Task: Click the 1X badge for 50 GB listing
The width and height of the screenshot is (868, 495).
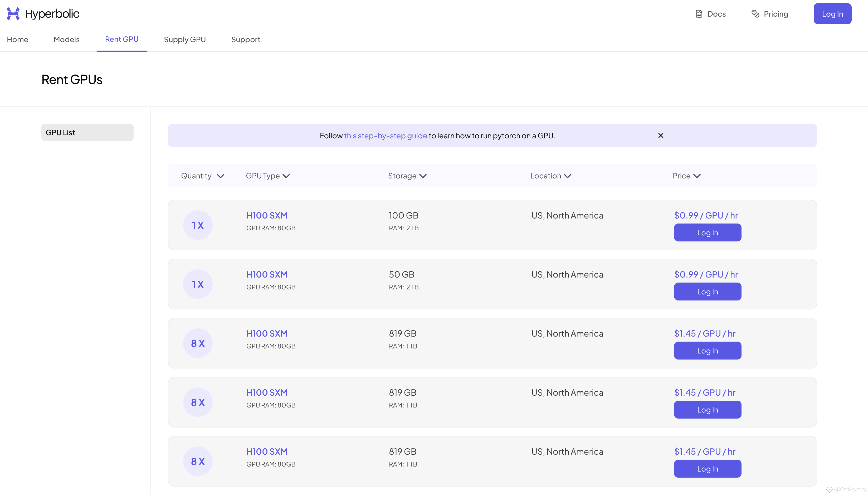Action: coord(197,284)
